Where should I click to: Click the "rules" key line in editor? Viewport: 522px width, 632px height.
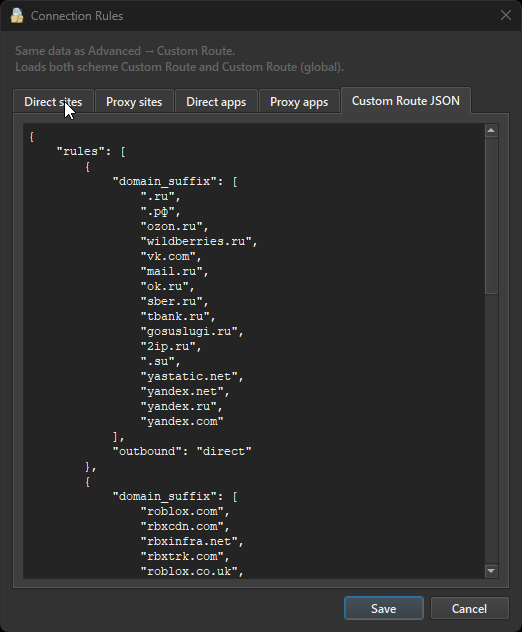tap(91, 152)
